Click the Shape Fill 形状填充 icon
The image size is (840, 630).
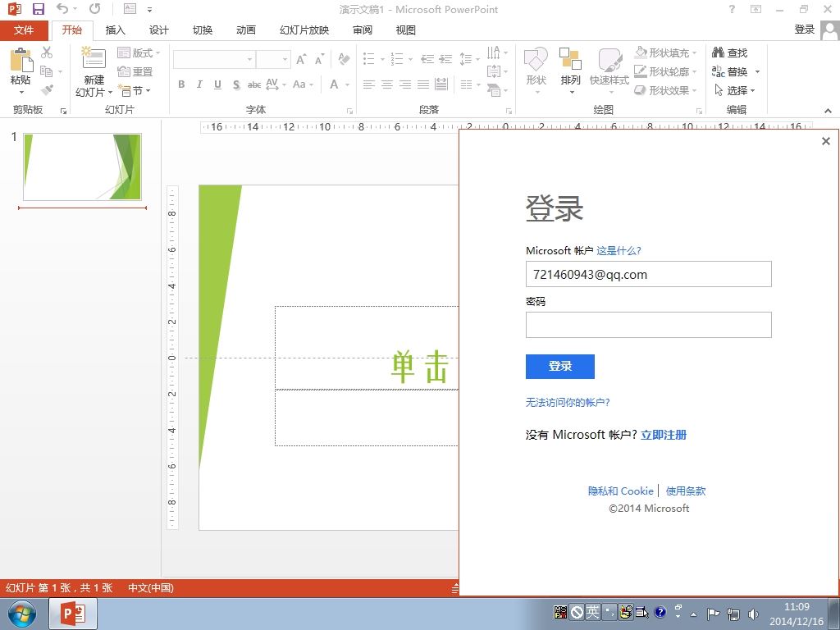click(x=641, y=52)
